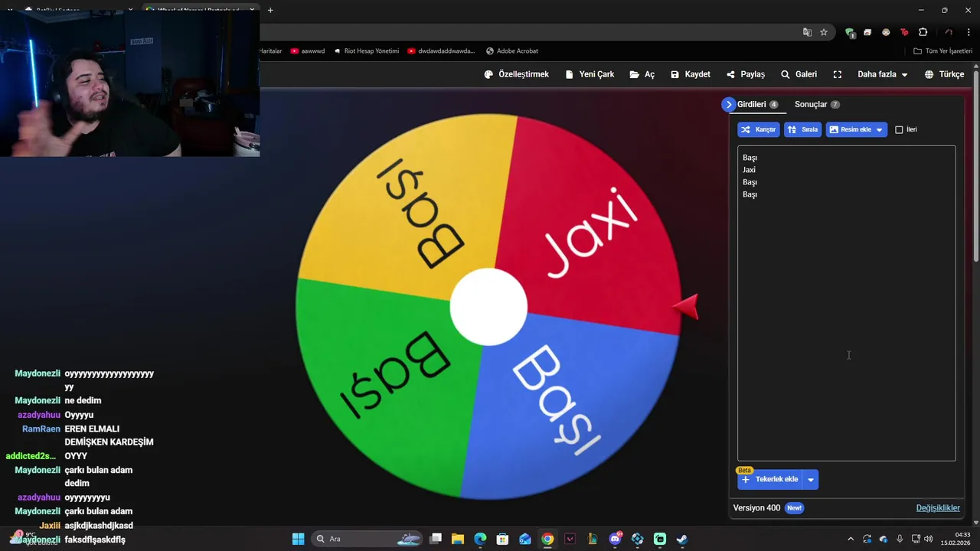
Task: Switch to Chrome in the taskbar
Action: tap(547, 539)
